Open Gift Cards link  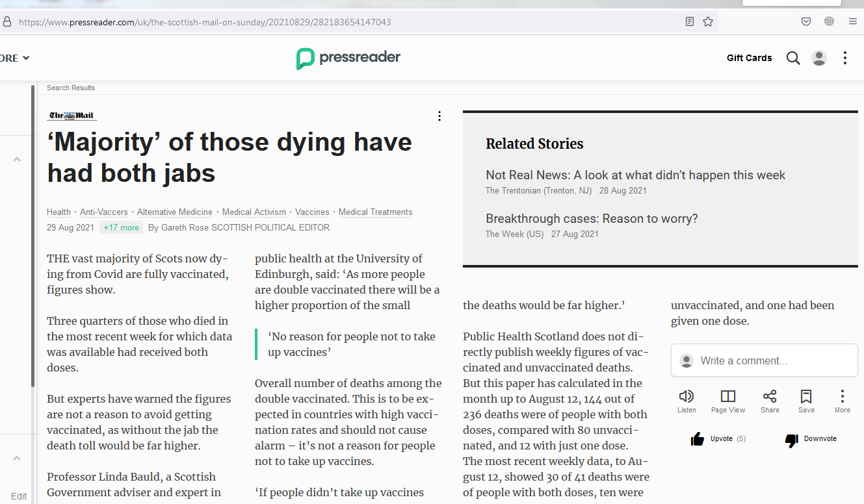[x=749, y=58]
